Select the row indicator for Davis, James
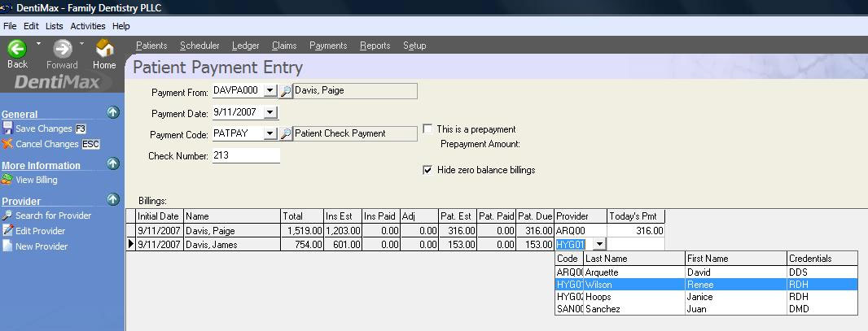 tap(130, 244)
